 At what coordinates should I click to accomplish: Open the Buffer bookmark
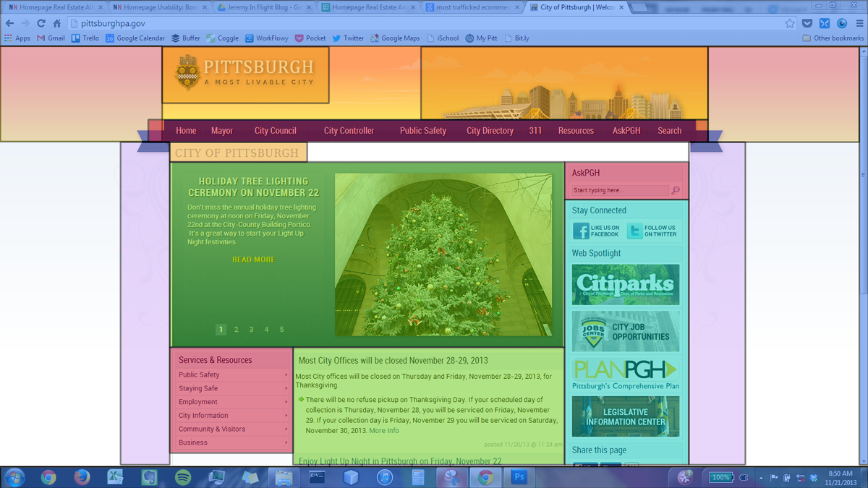186,38
